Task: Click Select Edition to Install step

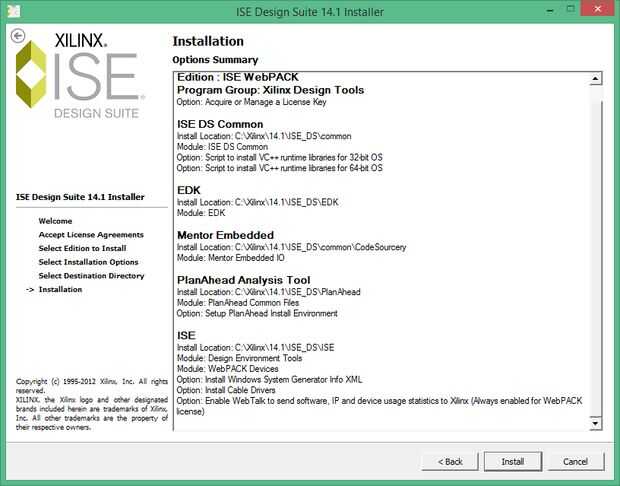Action: (x=82, y=248)
